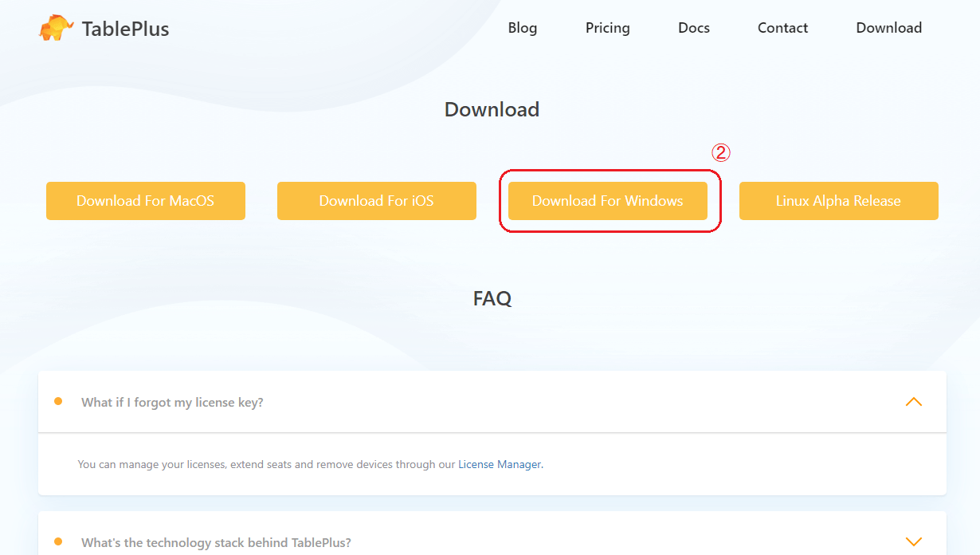The width and height of the screenshot is (980, 555).
Task: Select Download in the top navigation
Action: pos(889,28)
